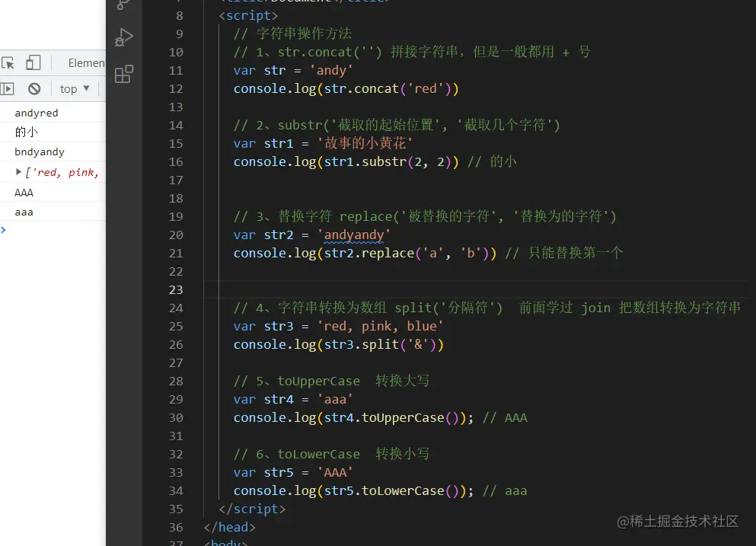The height and width of the screenshot is (546, 756).
Task: Click line number 23 in the gutter
Action: point(176,290)
